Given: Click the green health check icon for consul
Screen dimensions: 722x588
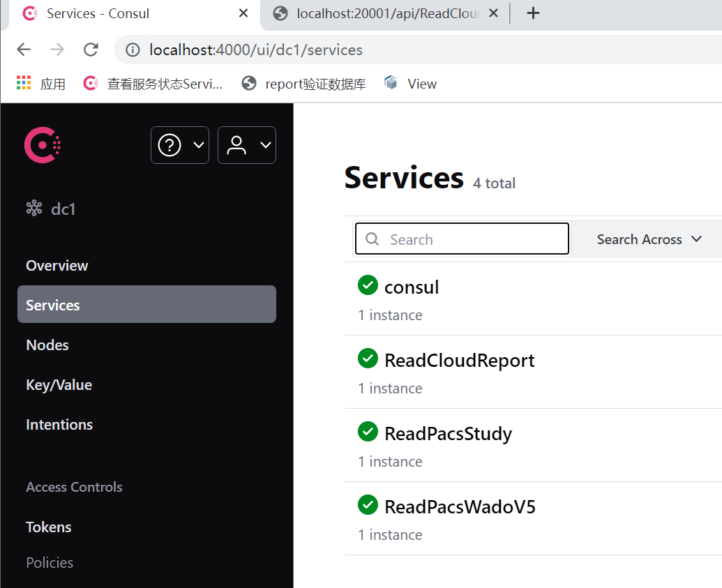Looking at the screenshot, I should [x=368, y=285].
